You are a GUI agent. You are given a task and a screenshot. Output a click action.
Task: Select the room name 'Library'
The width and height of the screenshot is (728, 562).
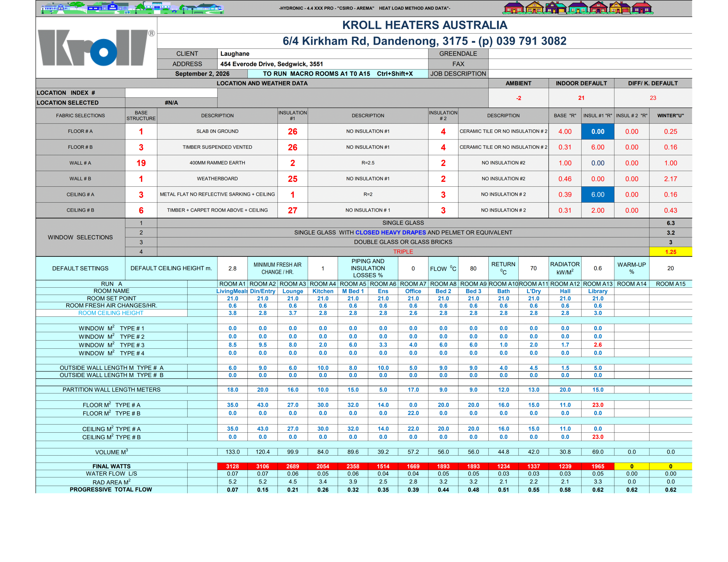(x=598, y=291)
